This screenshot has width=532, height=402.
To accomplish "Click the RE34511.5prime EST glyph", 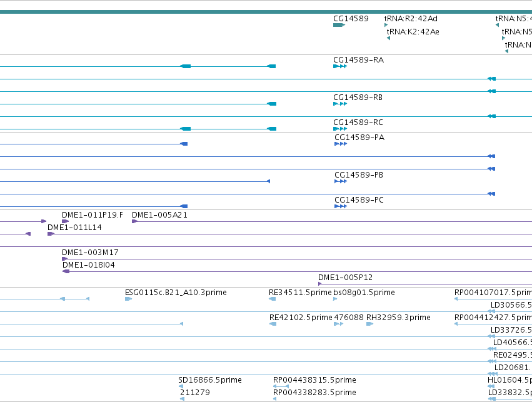I will [272, 299].
